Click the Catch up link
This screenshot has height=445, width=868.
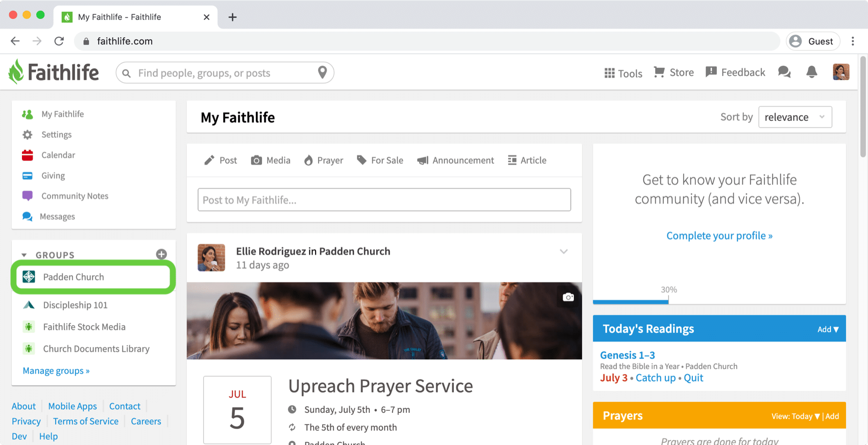pyautogui.click(x=656, y=378)
